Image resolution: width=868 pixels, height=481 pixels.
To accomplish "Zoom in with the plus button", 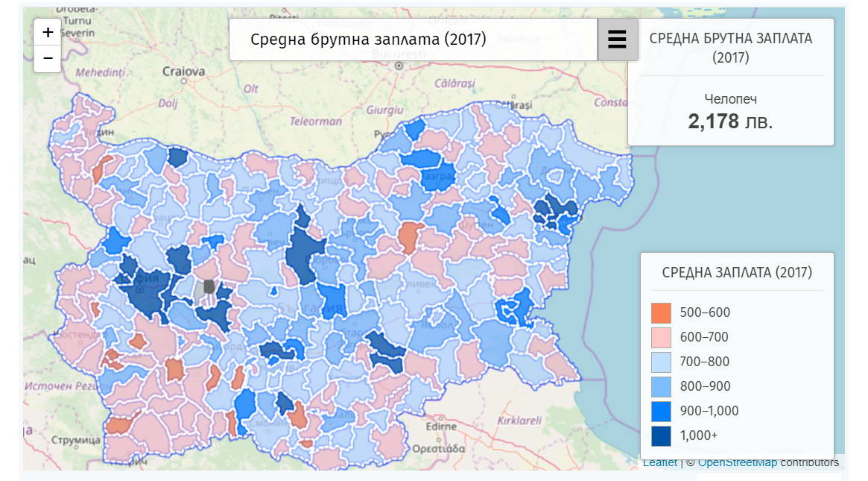I will point(48,32).
